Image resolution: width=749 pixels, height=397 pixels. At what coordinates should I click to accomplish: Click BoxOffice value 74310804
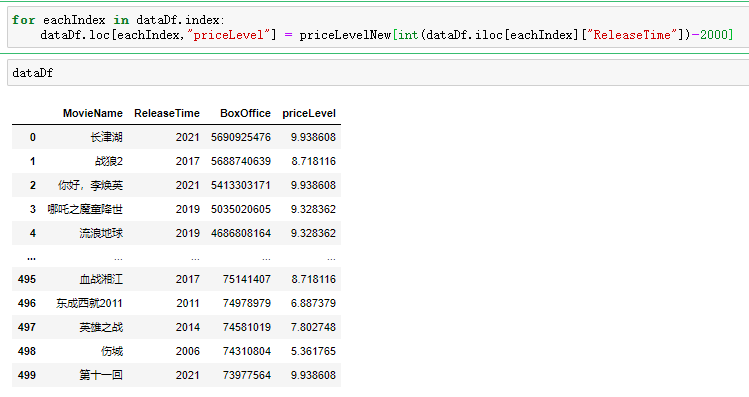pyautogui.click(x=246, y=351)
